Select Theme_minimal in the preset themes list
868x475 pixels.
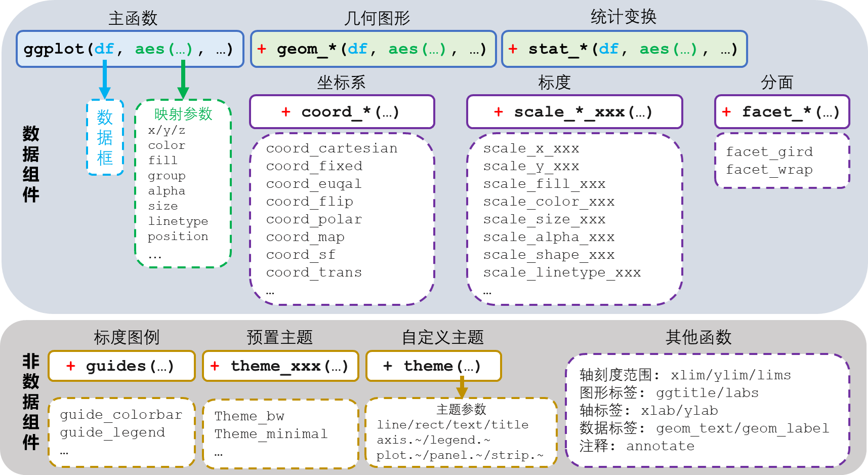coord(271,434)
